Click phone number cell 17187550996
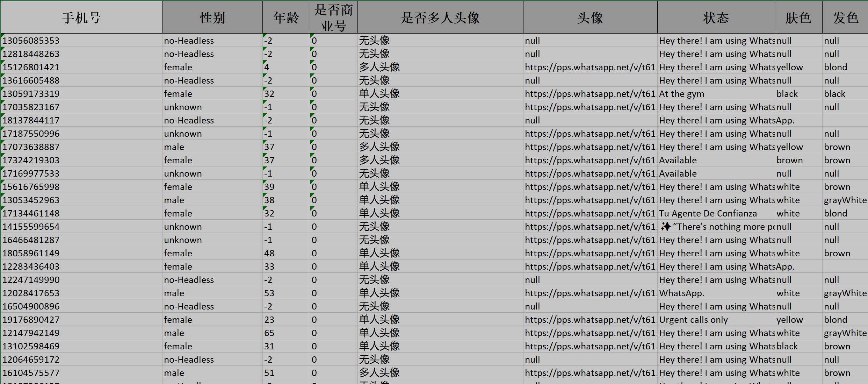The height and width of the screenshot is (384, 868). (x=81, y=134)
